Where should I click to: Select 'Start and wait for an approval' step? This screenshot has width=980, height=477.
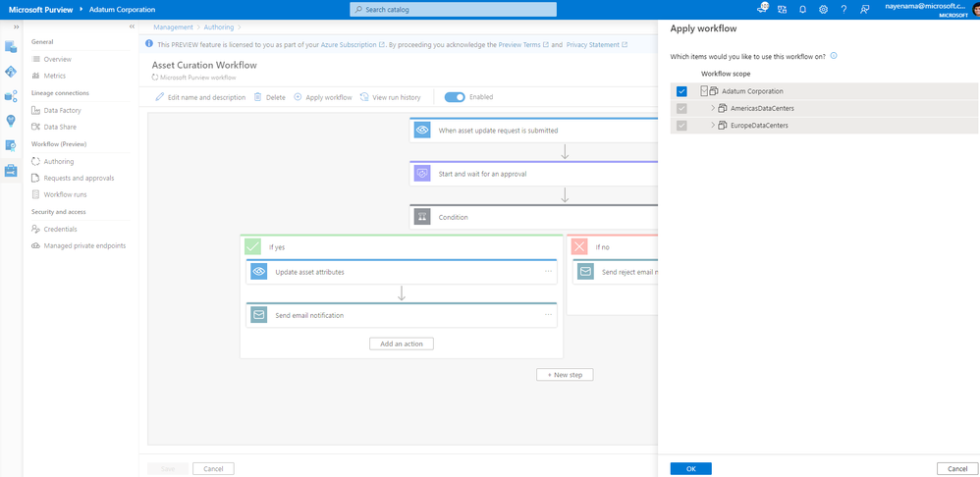coord(534,174)
